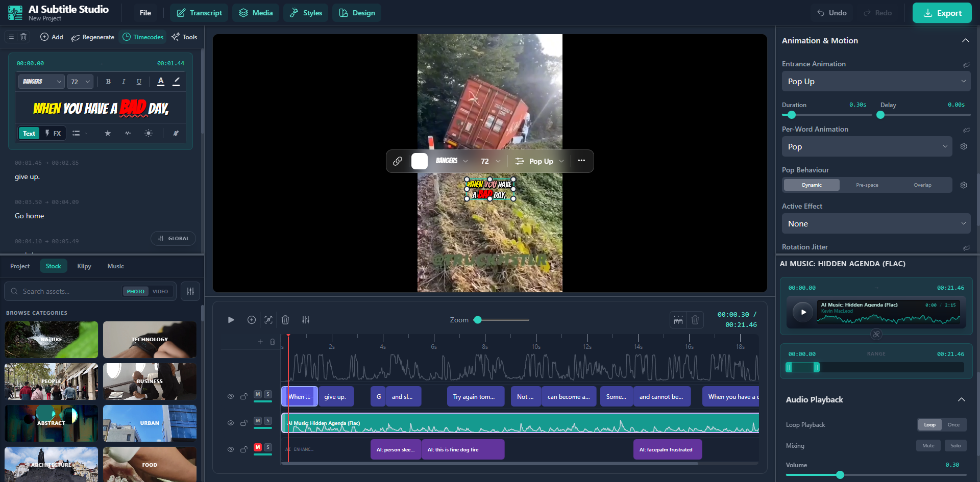
Task: Switch to the Stock assets tab
Action: point(54,266)
